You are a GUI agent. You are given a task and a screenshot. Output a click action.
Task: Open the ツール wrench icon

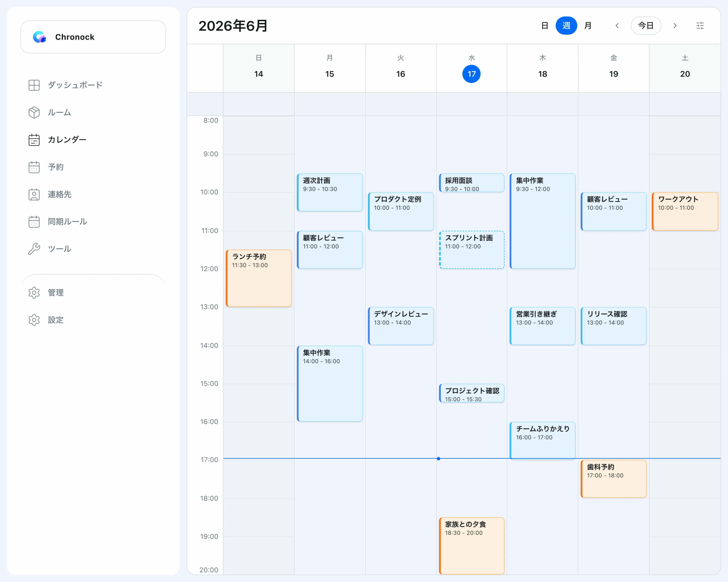pos(34,249)
